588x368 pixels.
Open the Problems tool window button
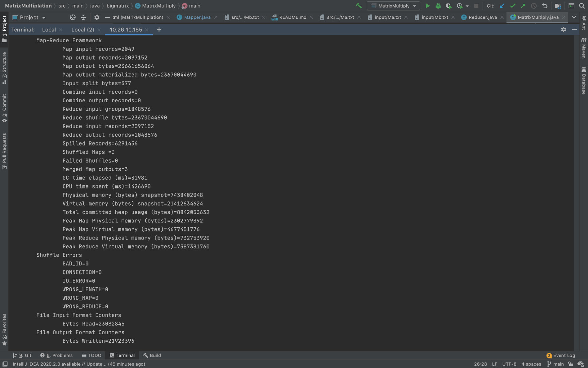[x=56, y=355]
